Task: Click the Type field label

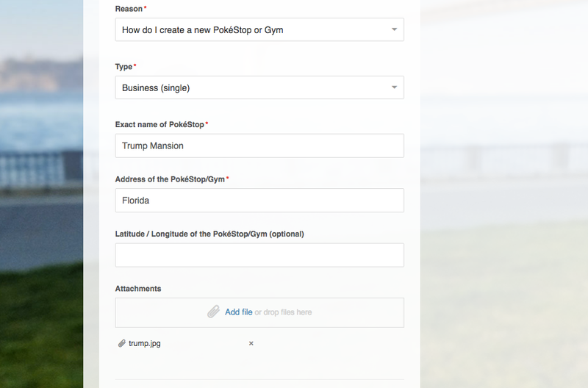Action: click(x=123, y=67)
